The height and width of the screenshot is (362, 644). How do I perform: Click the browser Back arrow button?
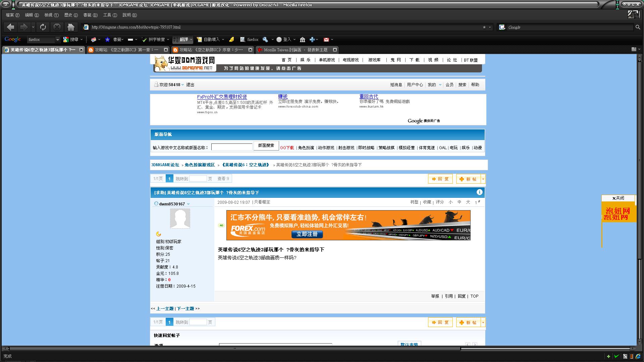(x=10, y=27)
